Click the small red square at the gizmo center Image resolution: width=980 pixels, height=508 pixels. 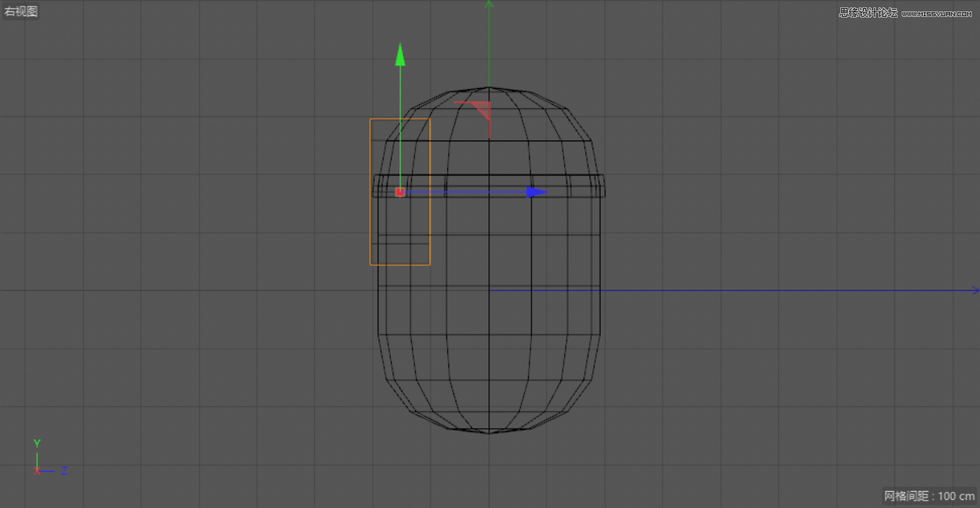(x=400, y=191)
